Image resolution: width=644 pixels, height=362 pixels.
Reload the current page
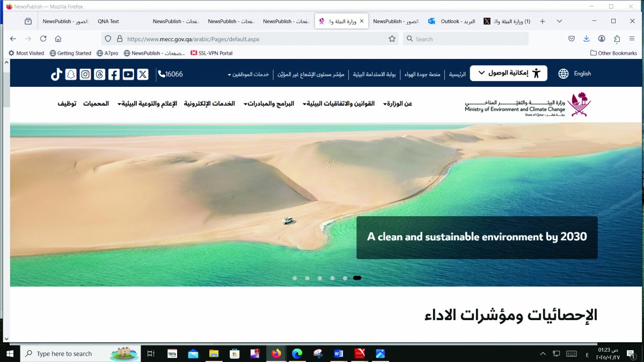click(x=43, y=39)
